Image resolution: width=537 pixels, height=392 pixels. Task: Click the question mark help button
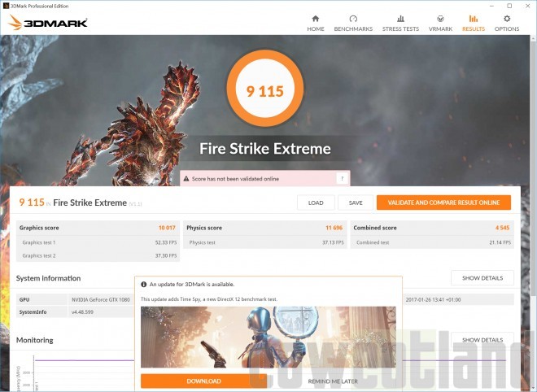click(x=342, y=178)
